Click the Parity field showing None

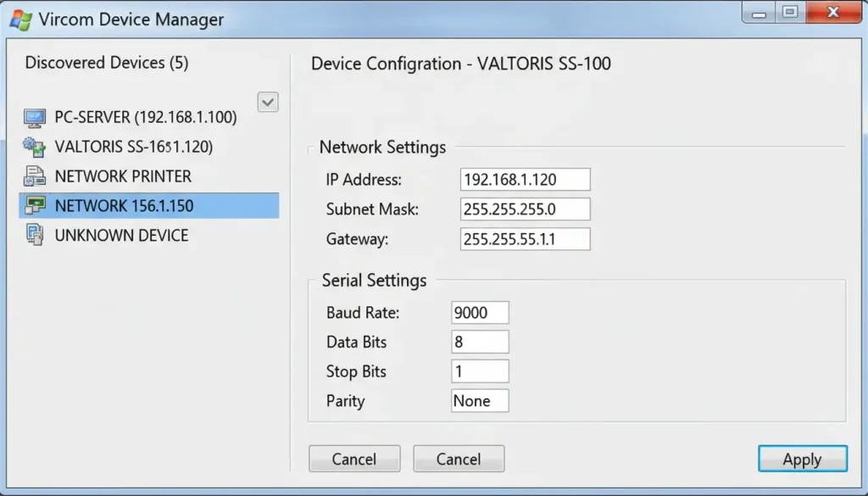pyautogui.click(x=480, y=401)
